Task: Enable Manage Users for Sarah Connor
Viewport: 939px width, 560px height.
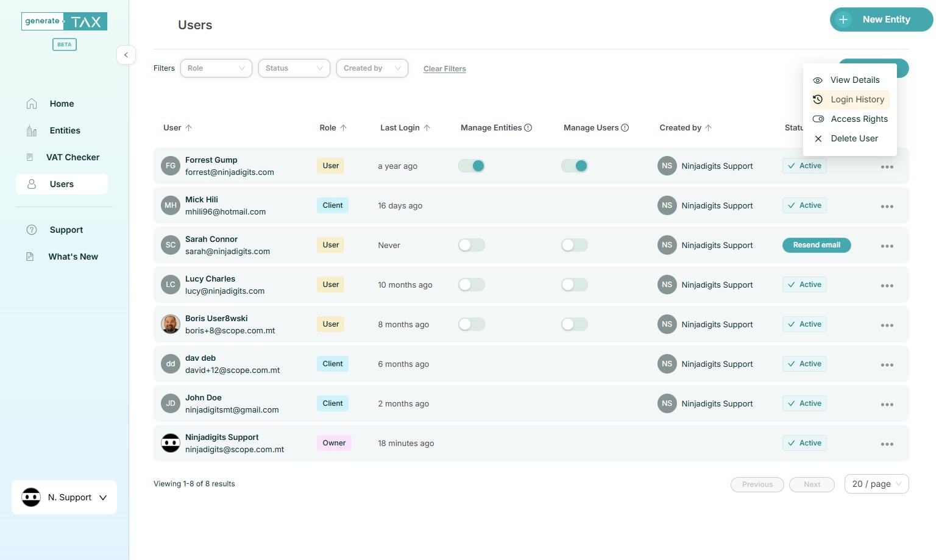Action: coord(574,245)
